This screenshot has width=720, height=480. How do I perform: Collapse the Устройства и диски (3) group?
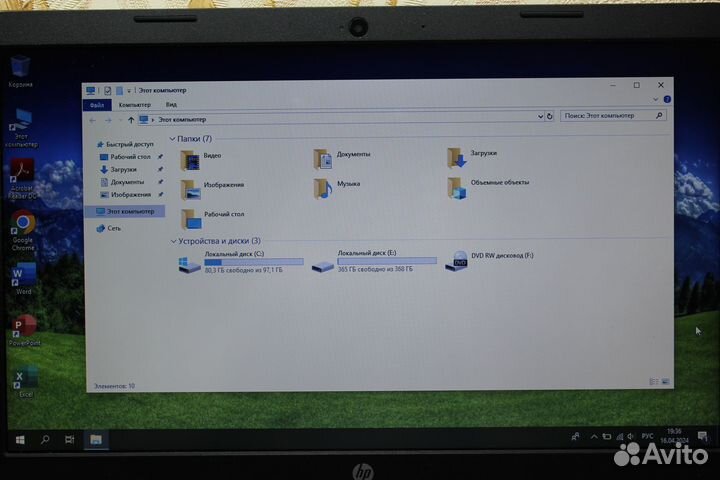click(173, 241)
